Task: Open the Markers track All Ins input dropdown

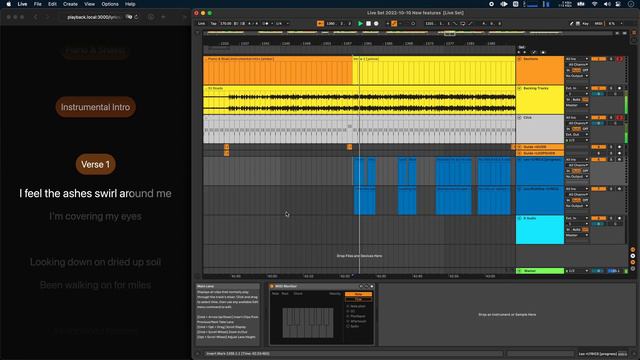Action: [577, 59]
